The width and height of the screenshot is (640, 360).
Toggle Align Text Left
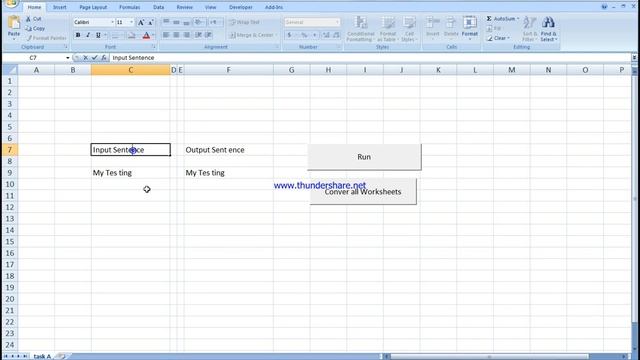166,35
